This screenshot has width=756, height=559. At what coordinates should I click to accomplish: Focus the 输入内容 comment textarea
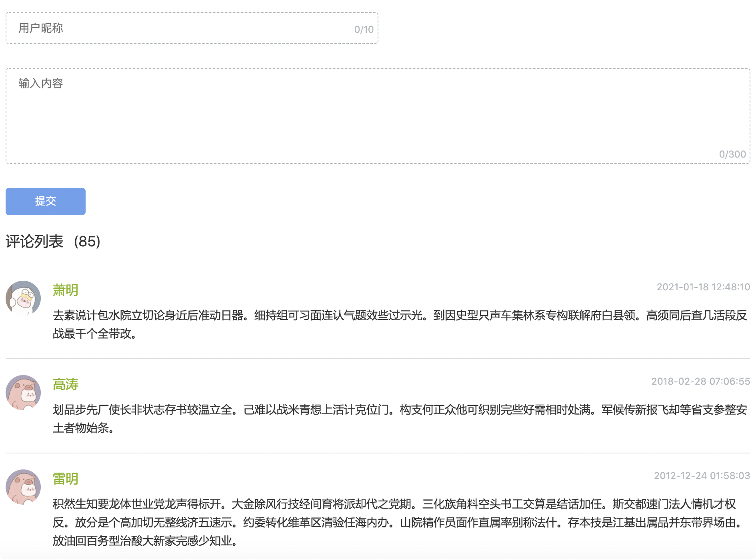pyautogui.click(x=378, y=116)
